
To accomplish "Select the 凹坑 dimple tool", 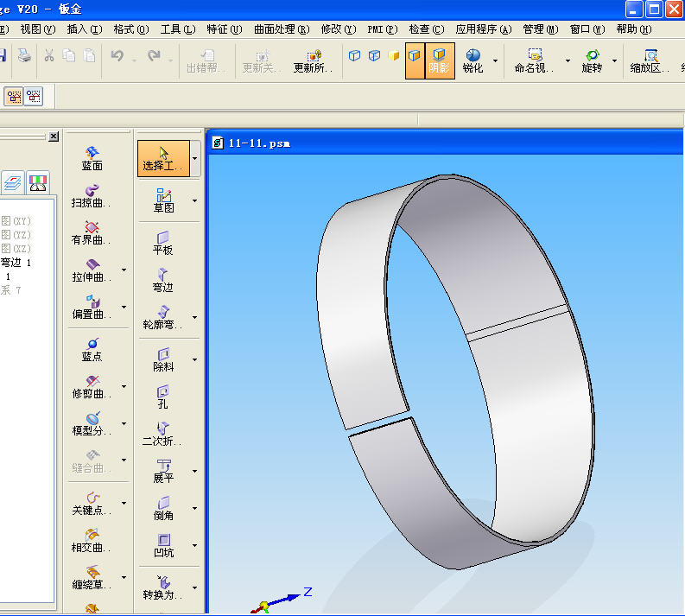I will [x=163, y=545].
